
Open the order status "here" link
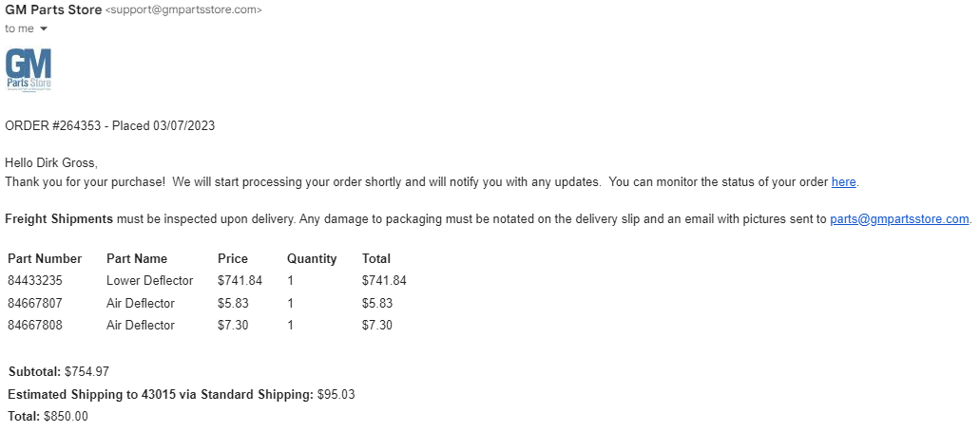843,181
